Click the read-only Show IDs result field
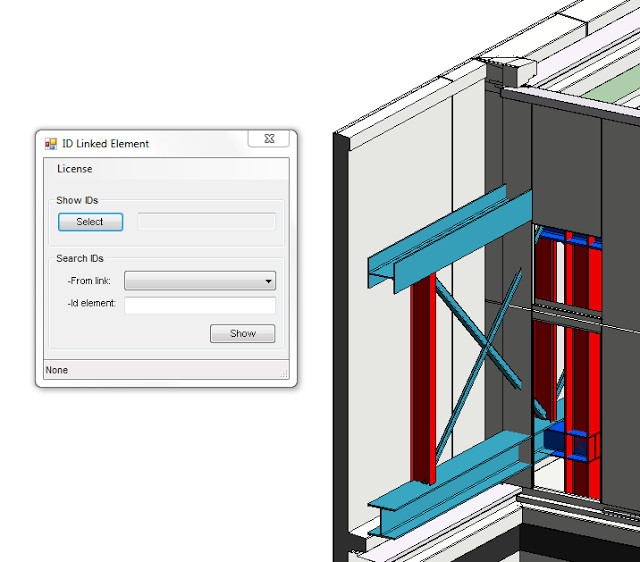This screenshot has height=562, width=640. click(x=207, y=222)
